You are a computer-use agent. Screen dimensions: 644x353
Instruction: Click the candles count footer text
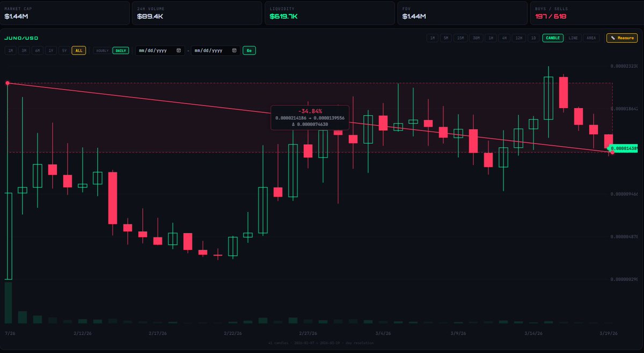pyautogui.click(x=322, y=342)
